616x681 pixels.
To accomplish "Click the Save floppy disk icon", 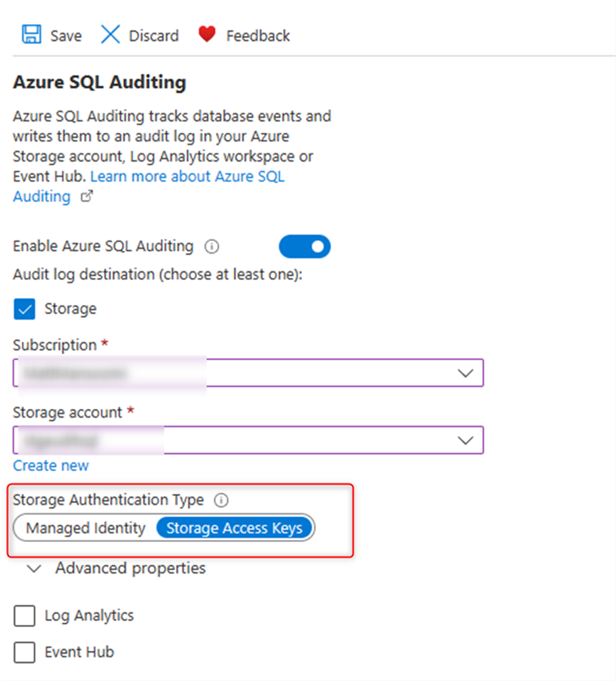I will [x=31, y=34].
